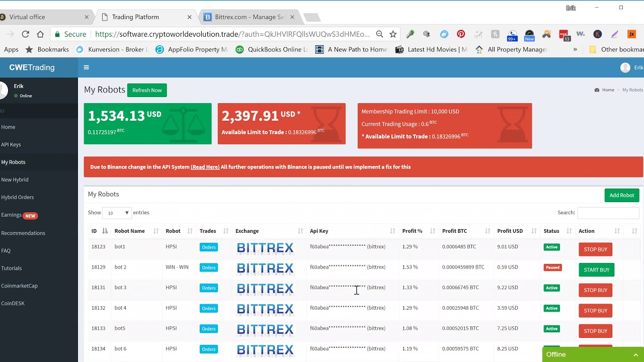
Task: View Orders for bot 2
Action: pos(208,267)
